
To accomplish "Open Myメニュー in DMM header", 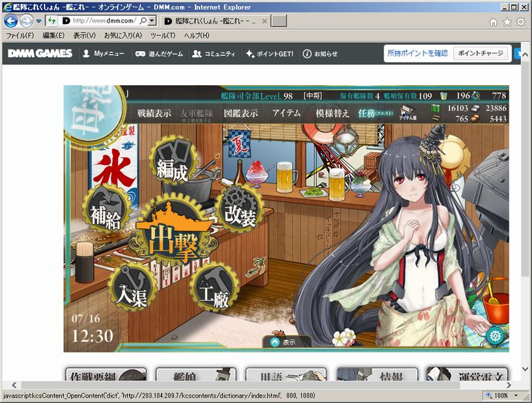I will pyautogui.click(x=104, y=54).
